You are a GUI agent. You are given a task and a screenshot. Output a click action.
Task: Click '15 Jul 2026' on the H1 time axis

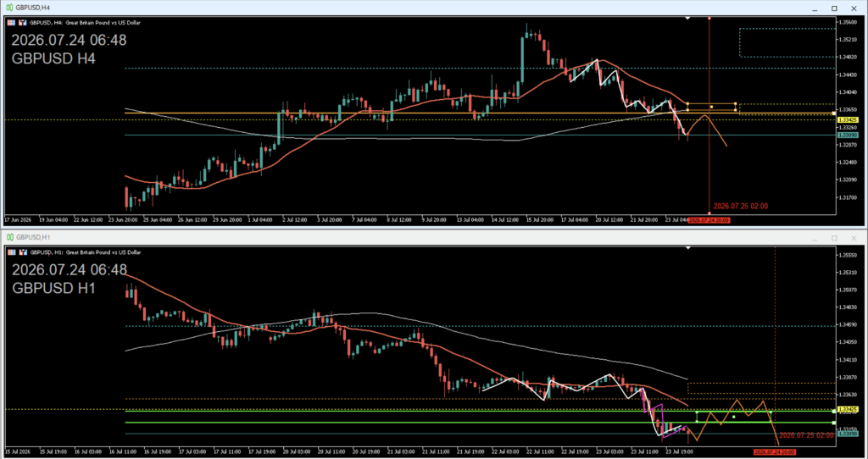19,452
